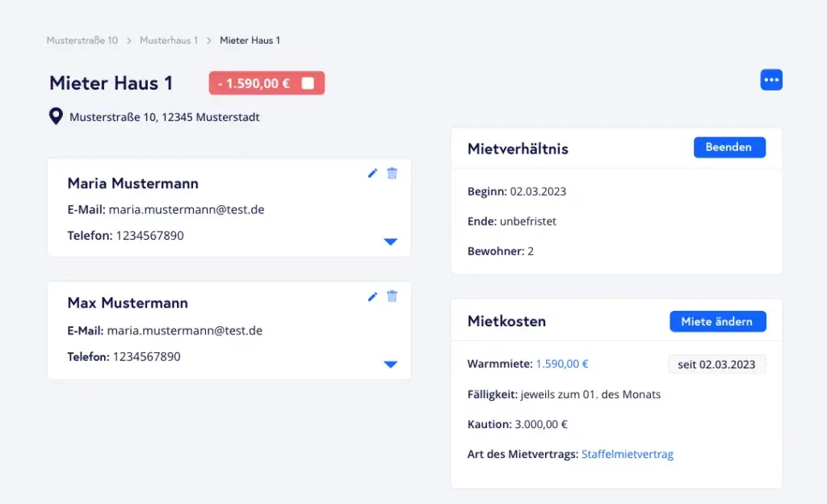Click Maria Mustermann's email address

[x=187, y=210]
